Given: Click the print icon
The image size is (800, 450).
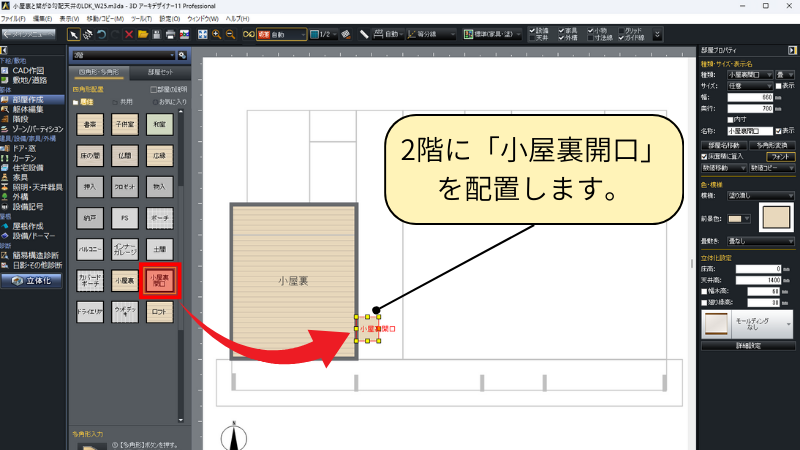Looking at the screenshot, I should point(170,35).
